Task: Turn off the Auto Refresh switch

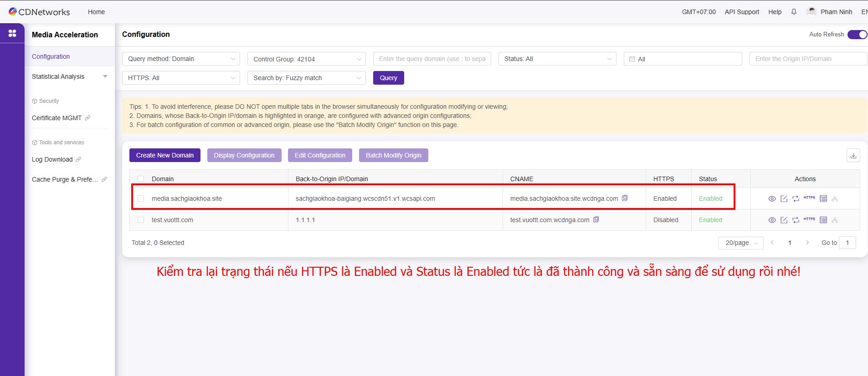Action: tap(857, 35)
